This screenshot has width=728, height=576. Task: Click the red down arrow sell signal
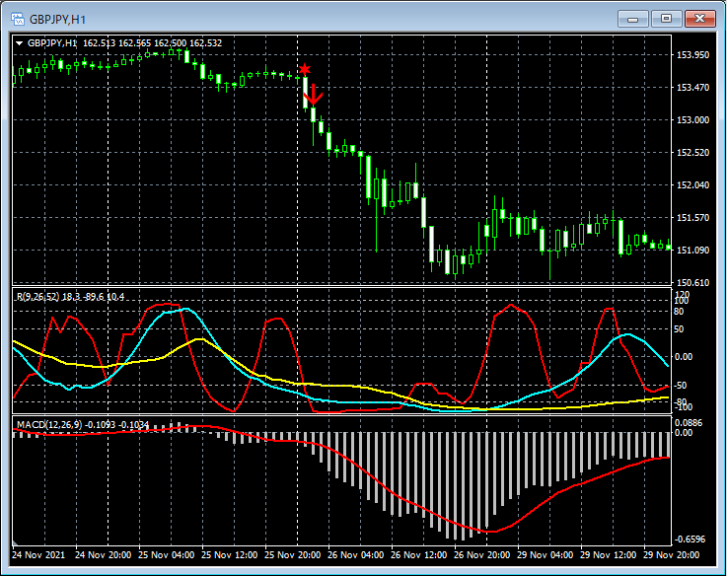tap(313, 95)
